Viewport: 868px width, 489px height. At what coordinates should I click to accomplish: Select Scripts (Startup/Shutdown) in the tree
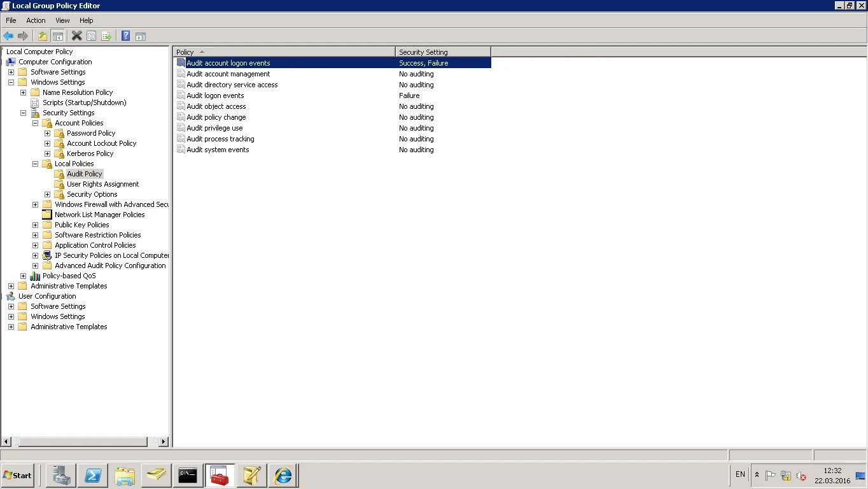click(84, 103)
